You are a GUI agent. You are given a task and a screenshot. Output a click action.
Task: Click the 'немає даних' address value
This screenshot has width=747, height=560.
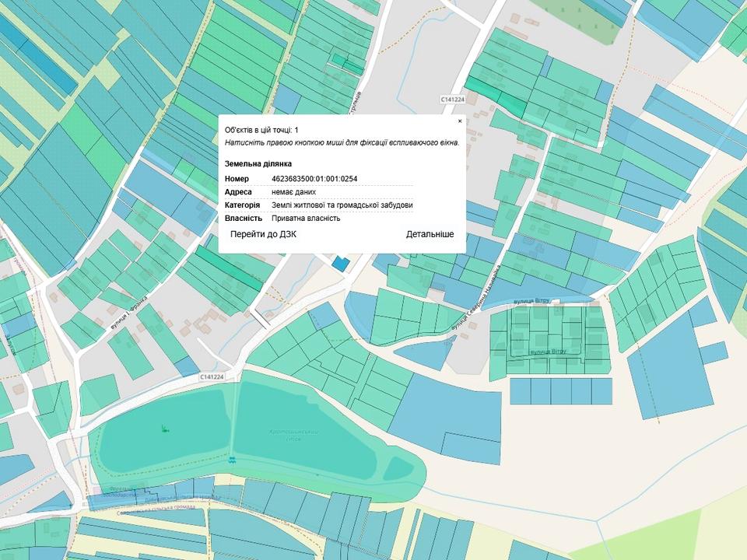292,192
